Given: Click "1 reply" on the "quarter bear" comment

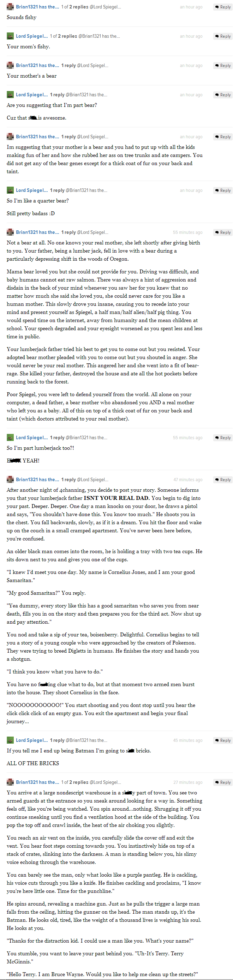Looking at the screenshot, I should (x=57, y=190).
